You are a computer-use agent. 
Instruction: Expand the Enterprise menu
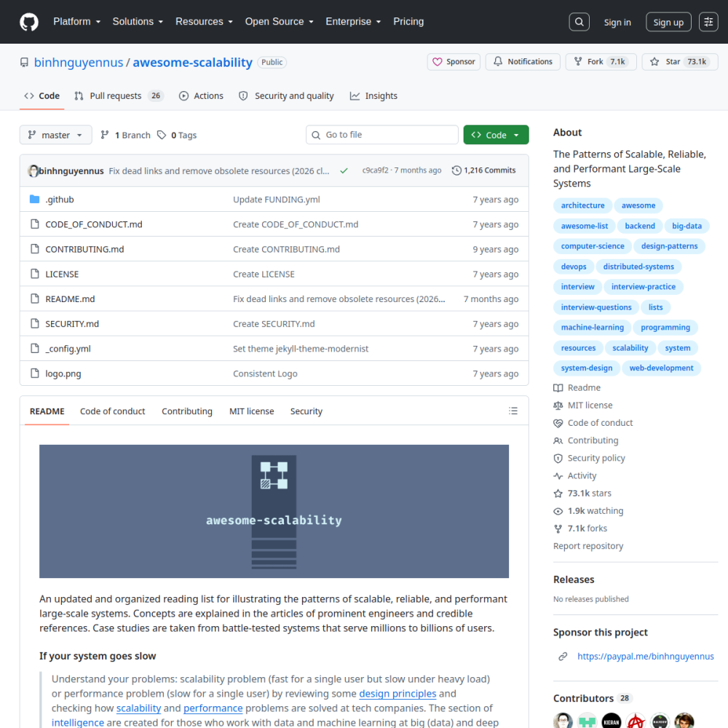(353, 22)
